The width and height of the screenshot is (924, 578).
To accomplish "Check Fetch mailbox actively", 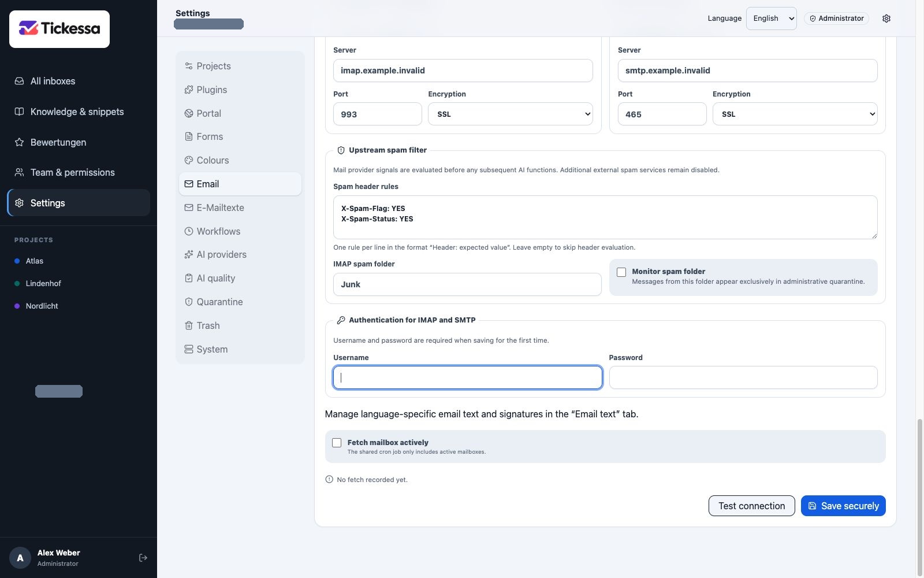I will pyautogui.click(x=337, y=443).
